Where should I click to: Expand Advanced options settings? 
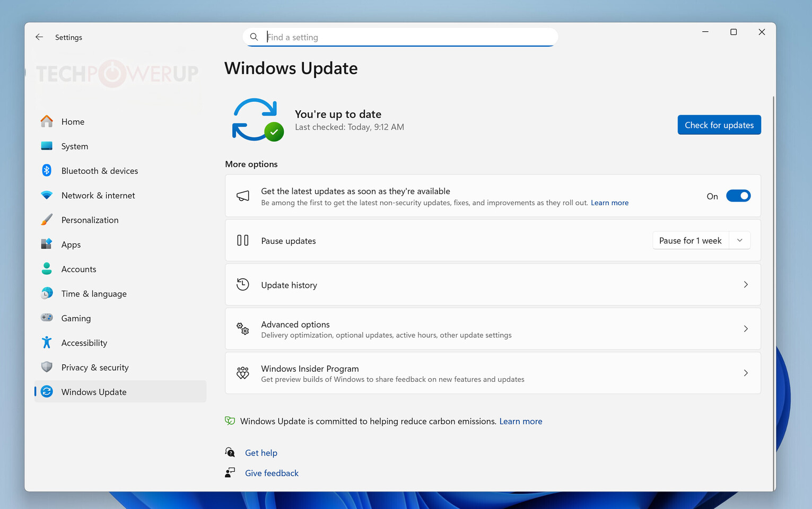746,329
